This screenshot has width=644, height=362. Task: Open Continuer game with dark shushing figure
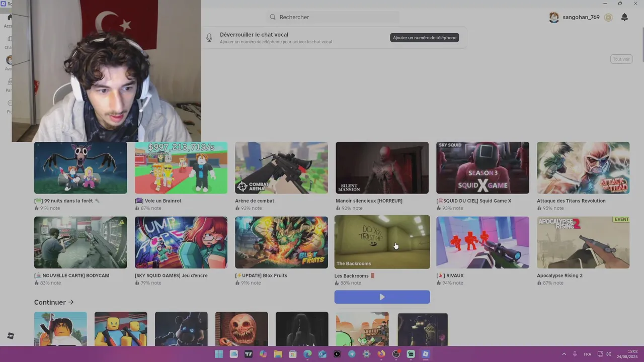[x=302, y=329]
